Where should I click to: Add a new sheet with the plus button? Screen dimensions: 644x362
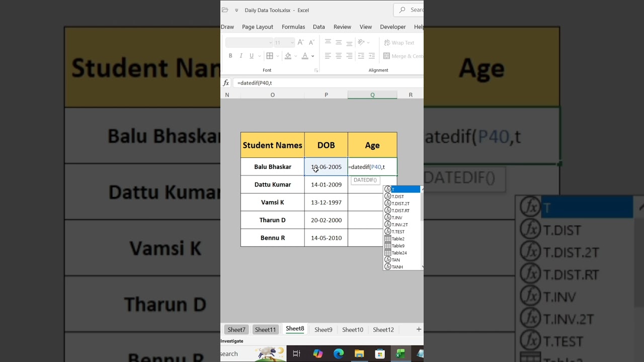(419, 329)
